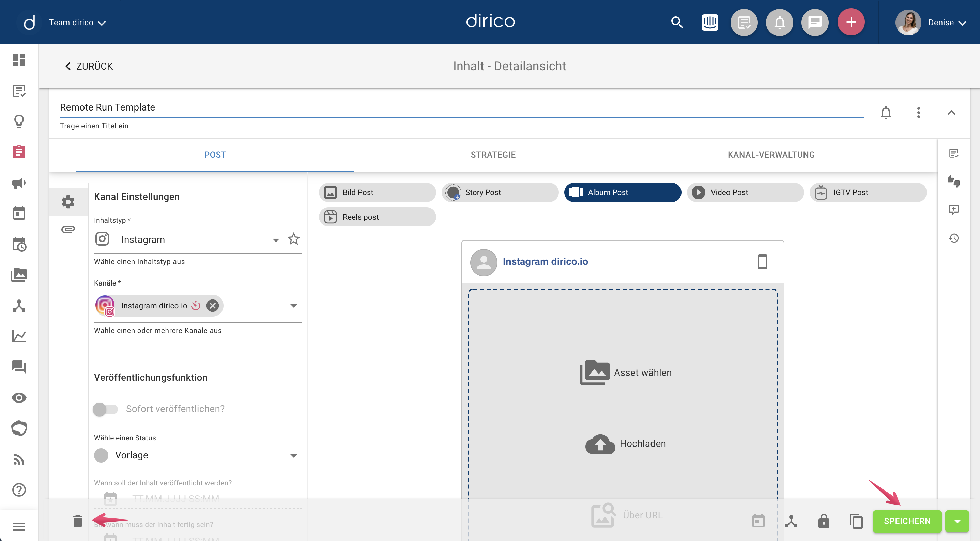The width and height of the screenshot is (980, 541).
Task: Duplicate the content via the copy icon
Action: [857, 522]
